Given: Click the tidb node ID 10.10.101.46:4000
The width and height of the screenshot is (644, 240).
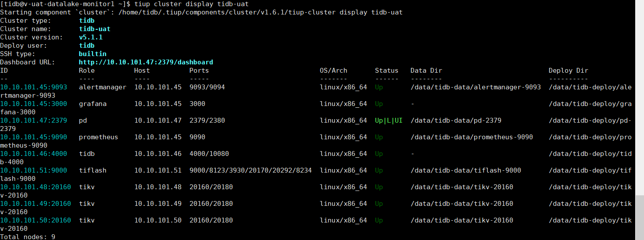Looking at the screenshot, I should point(33,154).
